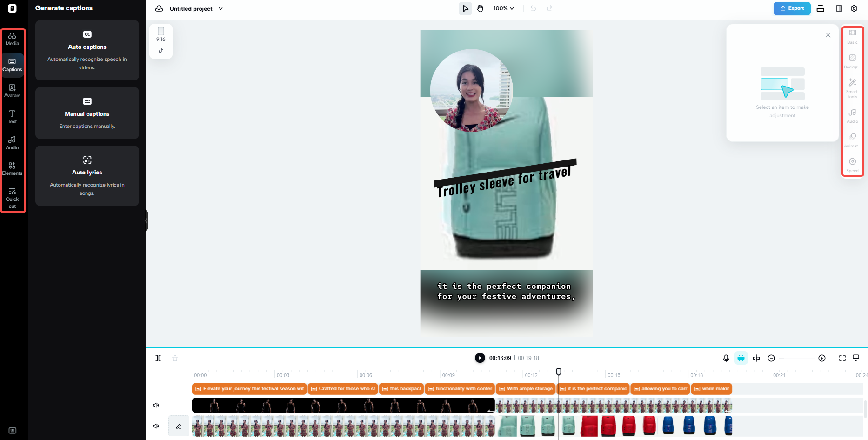Open the Speed settings icon
Image resolution: width=868 pixels, height=440 pixels.
(852, 164)
